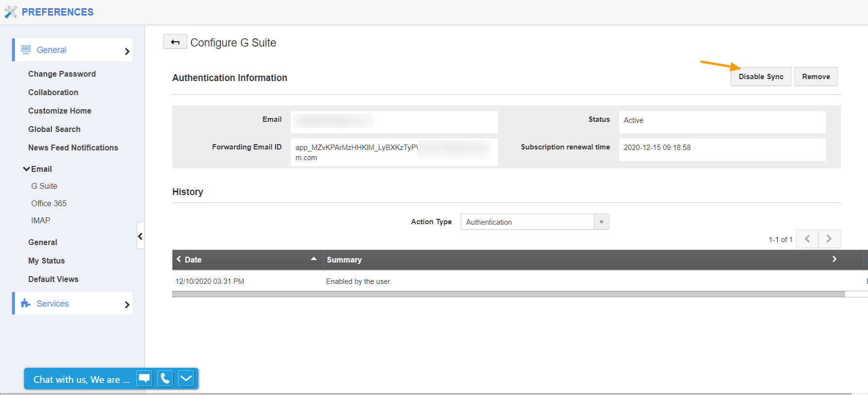Screen dimensions: 868x395
Task: Open the Action Type dropdown
Action: [601, 222]
